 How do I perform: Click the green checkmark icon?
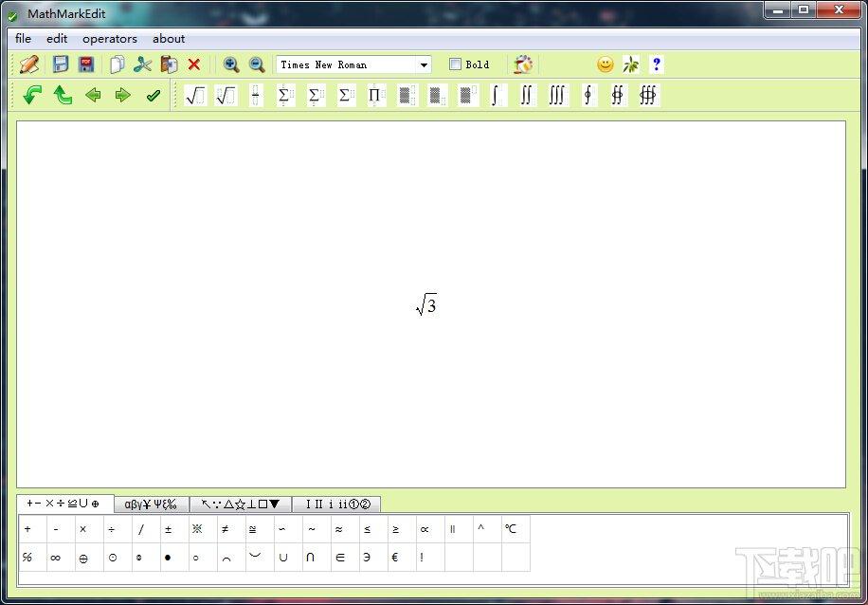154,95
